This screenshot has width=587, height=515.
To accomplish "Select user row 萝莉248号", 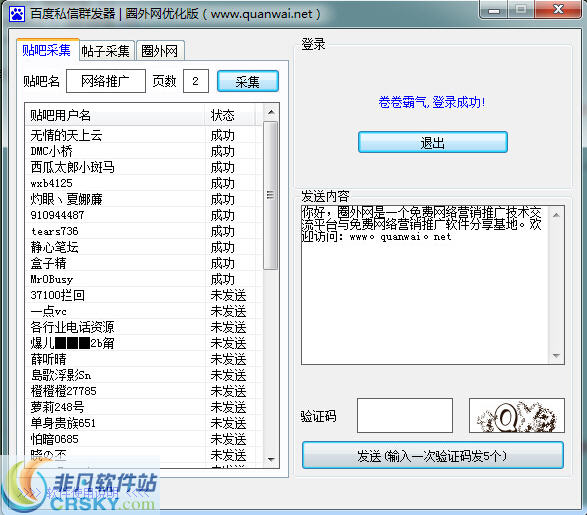I will (144, 407).
